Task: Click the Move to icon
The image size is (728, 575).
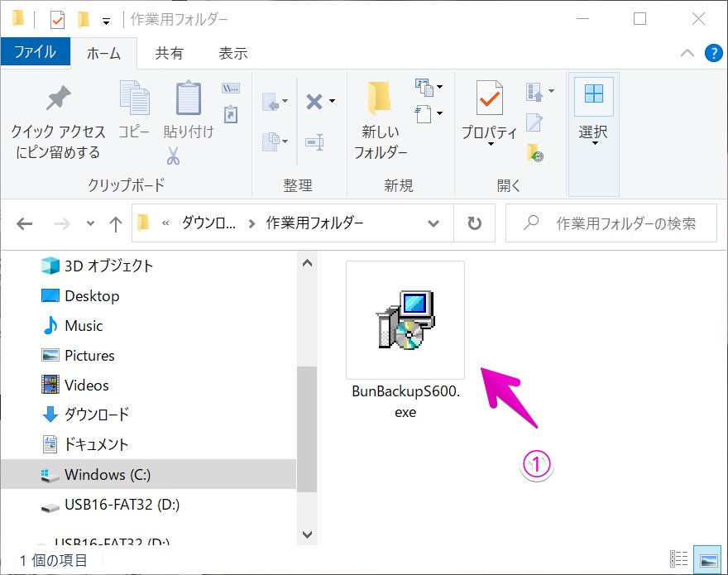Action: pyautogui.click(x=271, y=101)
